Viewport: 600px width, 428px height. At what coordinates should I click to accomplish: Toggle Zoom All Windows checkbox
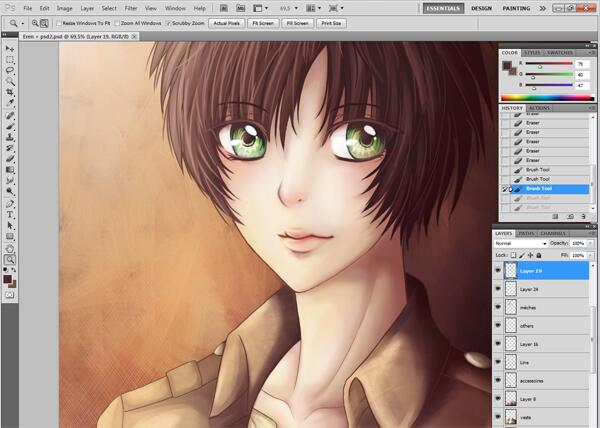click(117, 23)
